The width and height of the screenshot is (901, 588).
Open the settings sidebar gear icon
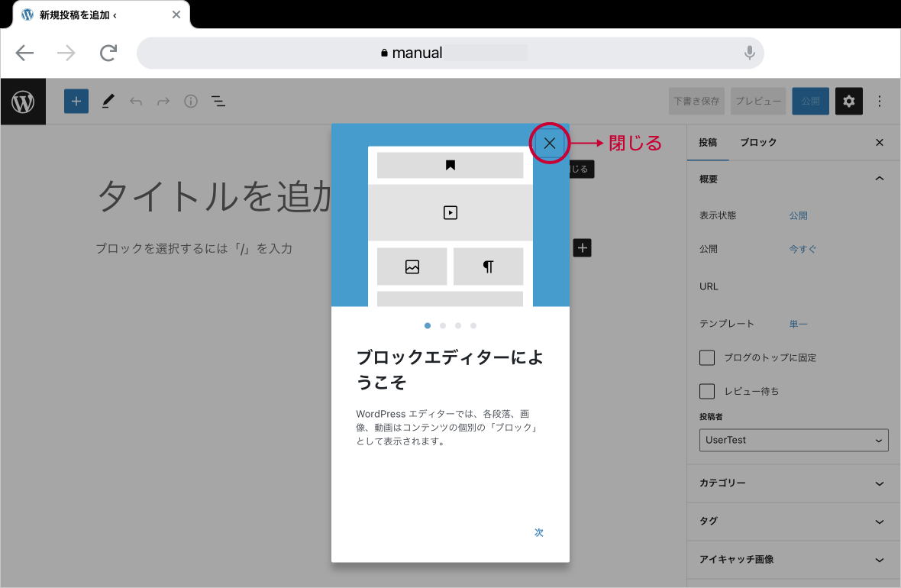[849, 101]
